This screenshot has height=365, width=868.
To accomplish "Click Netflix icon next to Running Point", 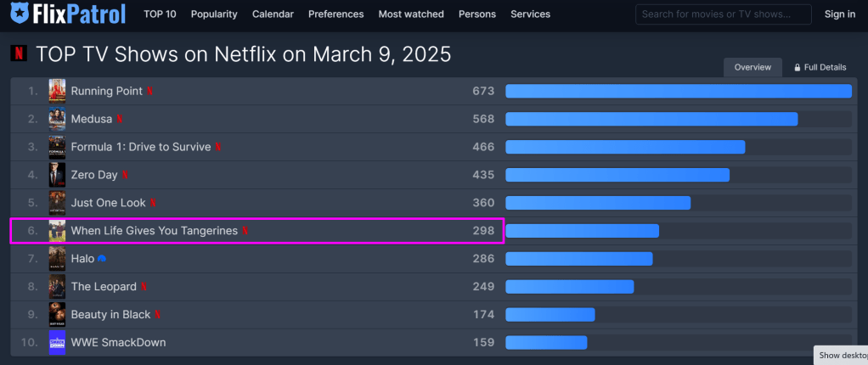I will [150, 91].
